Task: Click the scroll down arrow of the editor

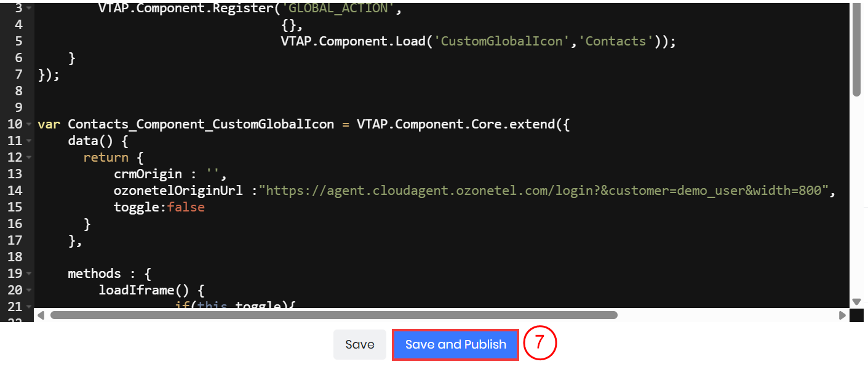Action: 856,302
